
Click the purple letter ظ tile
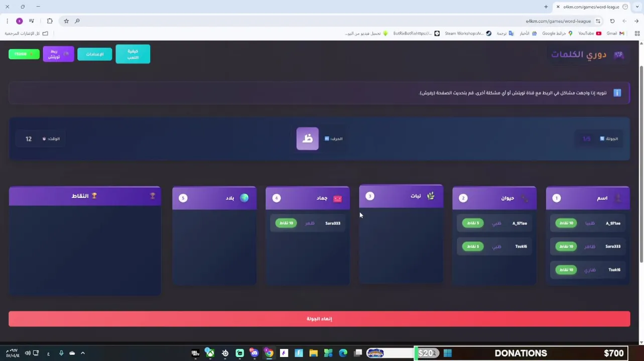pyautogui.click(x=307, y=139)
